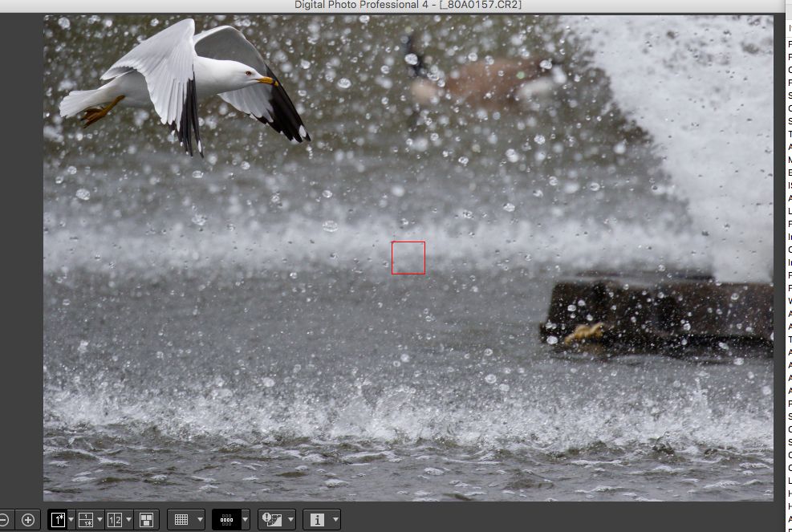Viewport: 792px width, 532px height.
Task: Select the zoom in tool
Action: pyautogui.click(x=29, y=519)
